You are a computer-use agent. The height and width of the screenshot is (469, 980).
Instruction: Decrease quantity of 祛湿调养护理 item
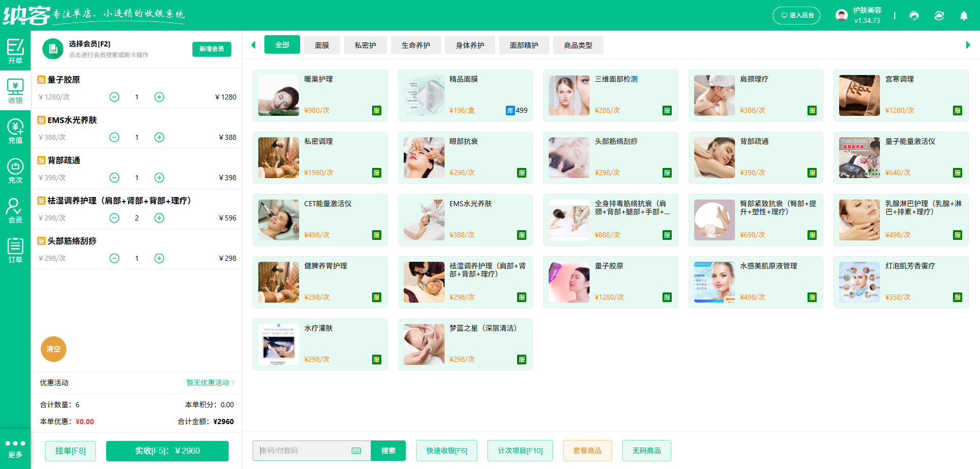[114, 218]
